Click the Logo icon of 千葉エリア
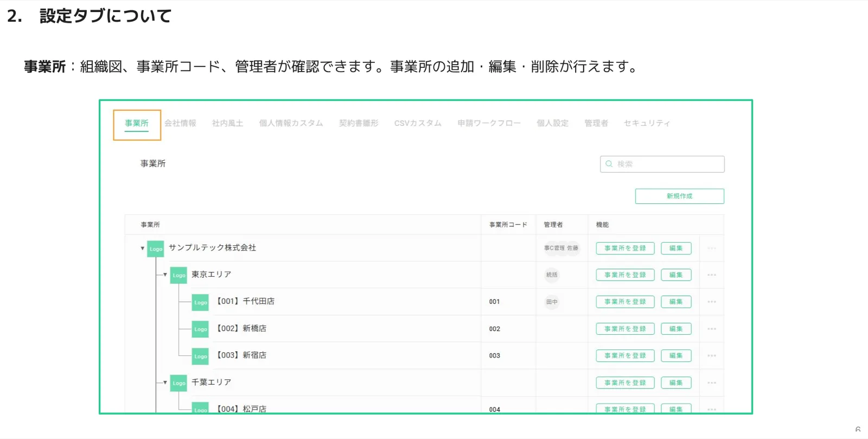The width and height of the screenshot is (868, 439). (178, 383)
